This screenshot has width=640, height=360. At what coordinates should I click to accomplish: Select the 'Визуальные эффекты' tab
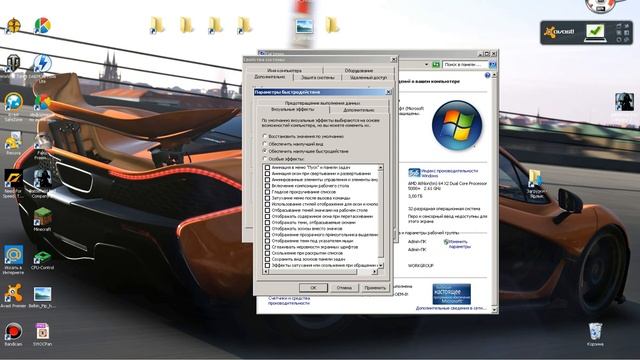point(293,109)
